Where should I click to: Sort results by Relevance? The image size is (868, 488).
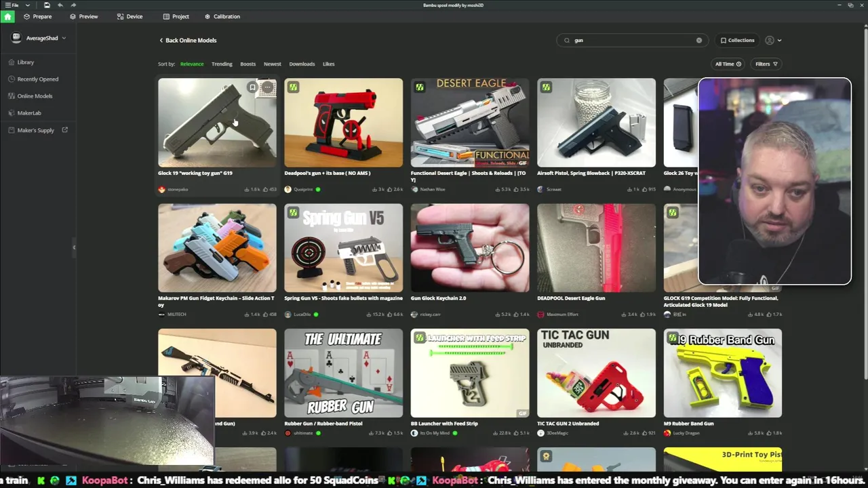click(192, 64)
